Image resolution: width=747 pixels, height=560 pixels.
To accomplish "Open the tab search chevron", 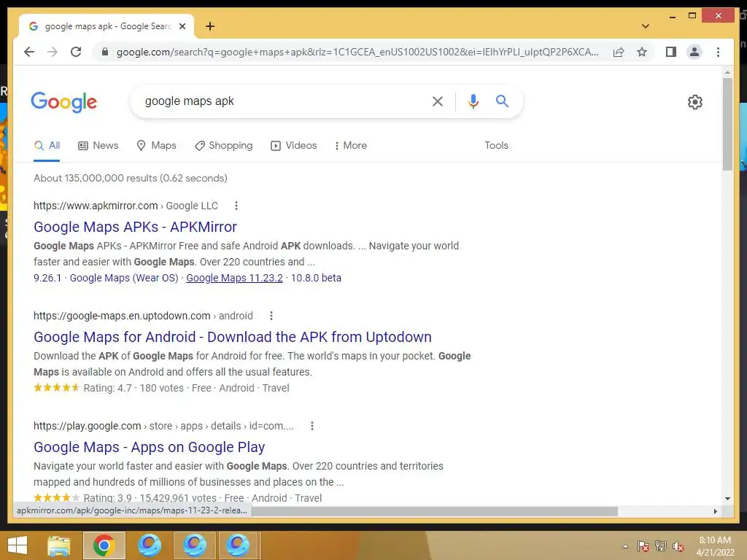I will coord(646,26).
